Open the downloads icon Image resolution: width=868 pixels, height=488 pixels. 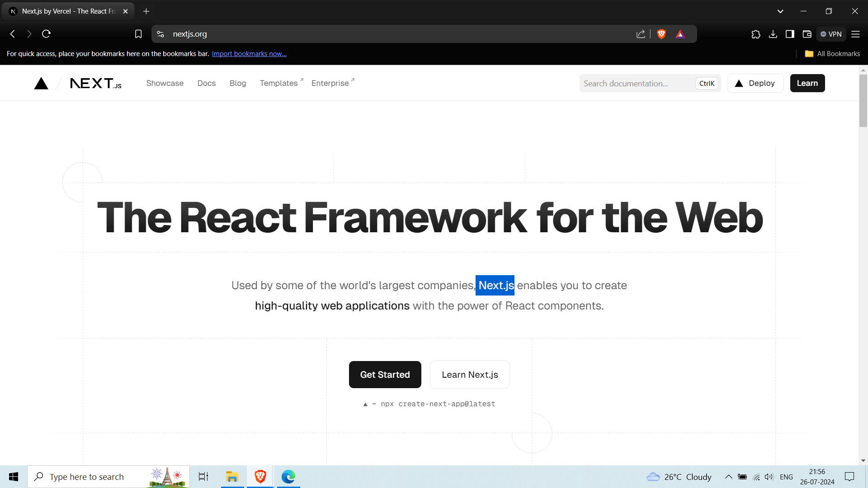pyautogui.click(x=773, y=34)
